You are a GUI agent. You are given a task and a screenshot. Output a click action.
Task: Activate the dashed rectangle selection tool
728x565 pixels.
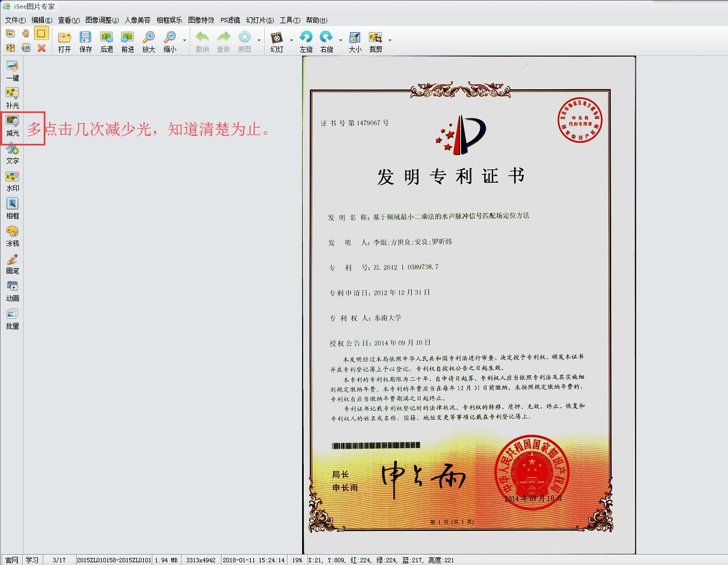[41, 34]
